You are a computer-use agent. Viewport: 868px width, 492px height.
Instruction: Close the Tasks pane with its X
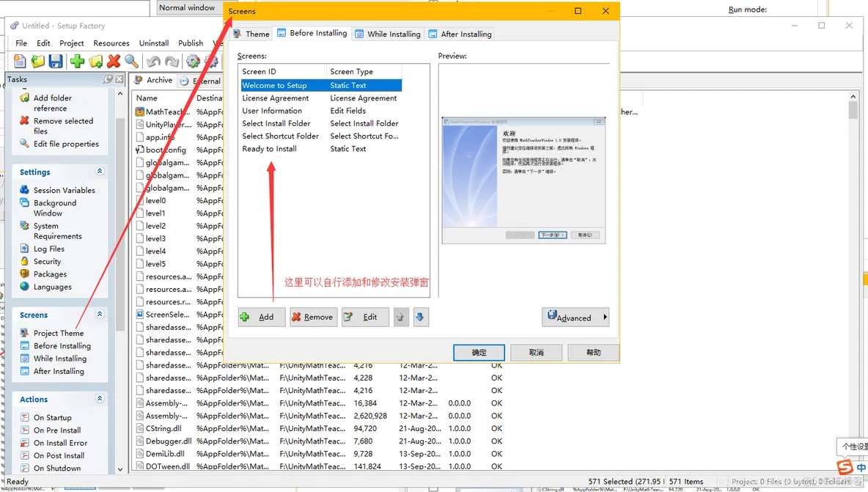click(119, 79)
